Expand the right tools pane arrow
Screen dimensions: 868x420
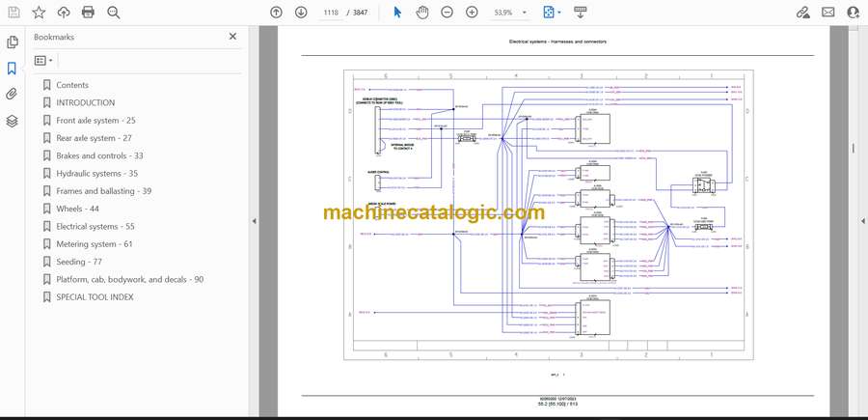[x=862, y=221]
